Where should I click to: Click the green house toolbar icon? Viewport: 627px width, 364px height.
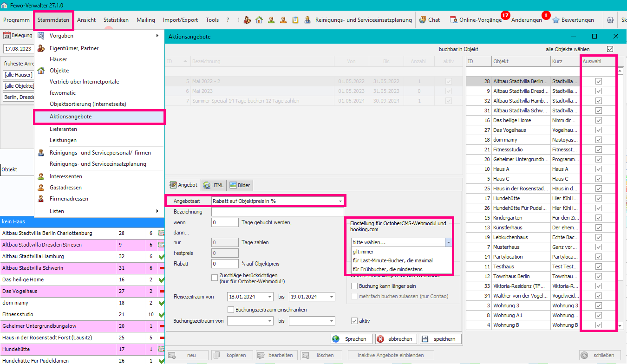[x=259, y=20]
